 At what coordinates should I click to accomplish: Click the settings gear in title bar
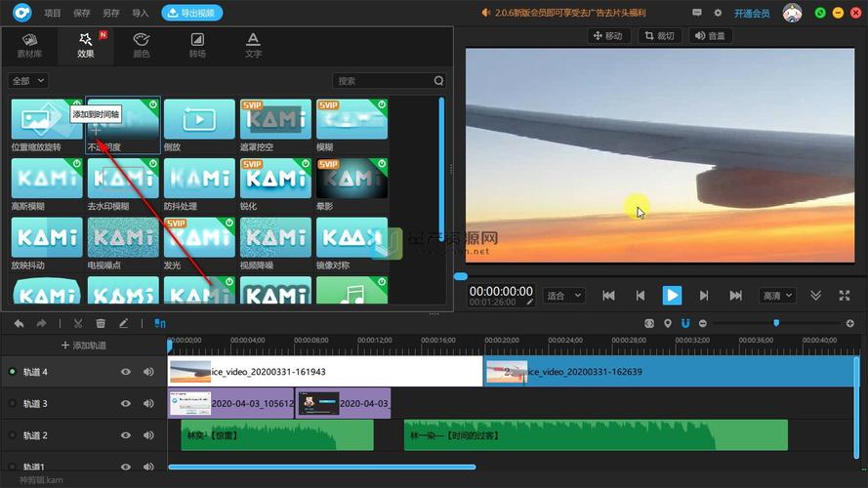coord(718,13)
